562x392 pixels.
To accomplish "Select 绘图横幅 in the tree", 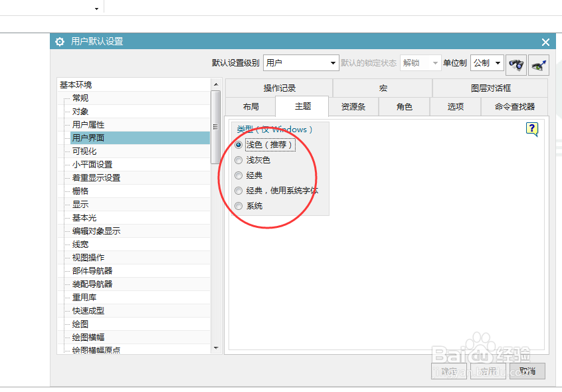I will (x=88, y=337).
